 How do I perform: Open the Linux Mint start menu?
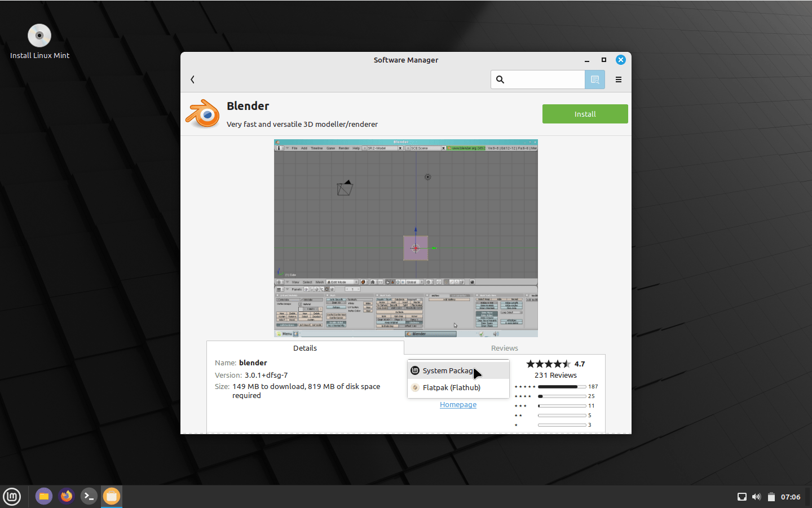pyautogui.click(x=12, y=497)
